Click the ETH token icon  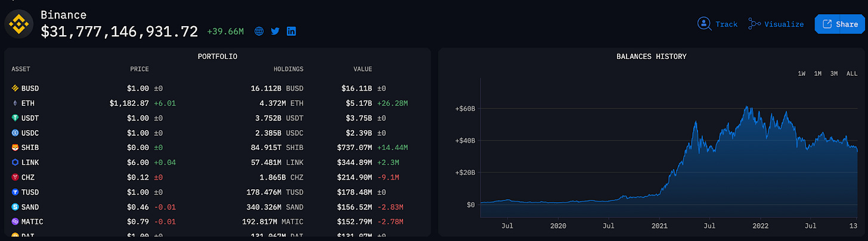pos(15,103)
